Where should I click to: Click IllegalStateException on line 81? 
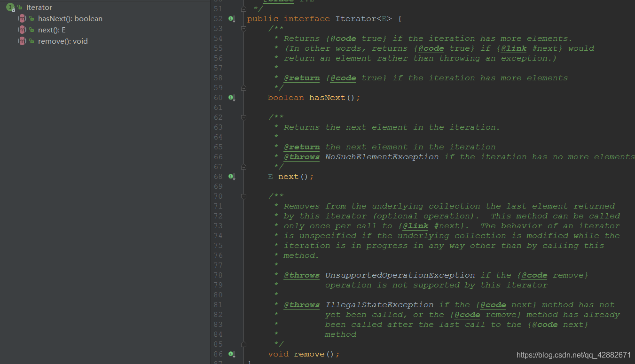pos(379,305)
